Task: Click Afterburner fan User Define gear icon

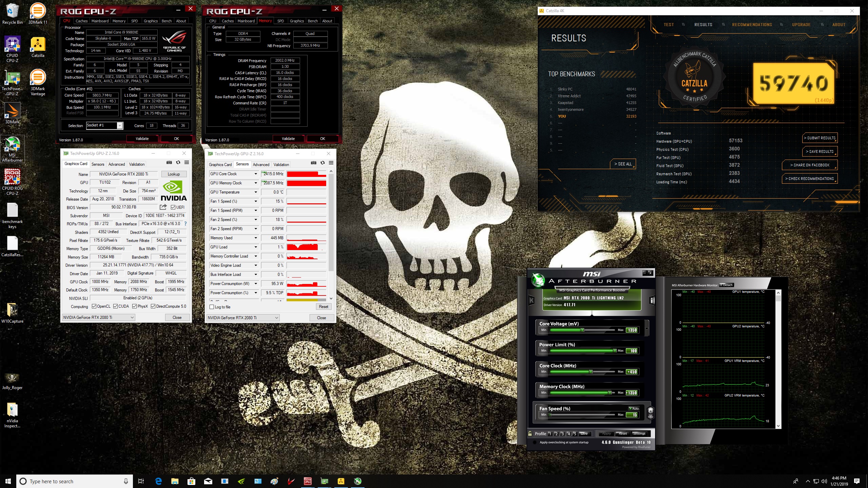Action: 650,413
